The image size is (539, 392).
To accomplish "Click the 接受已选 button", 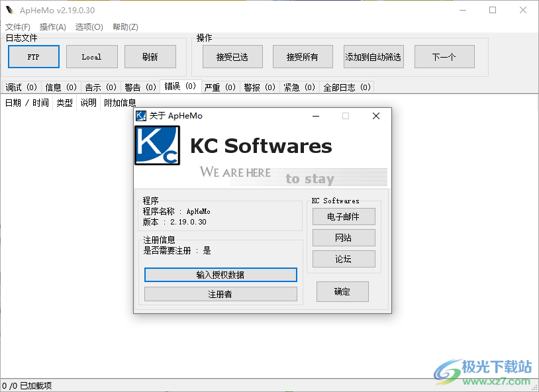I will (x=232, y=57).
